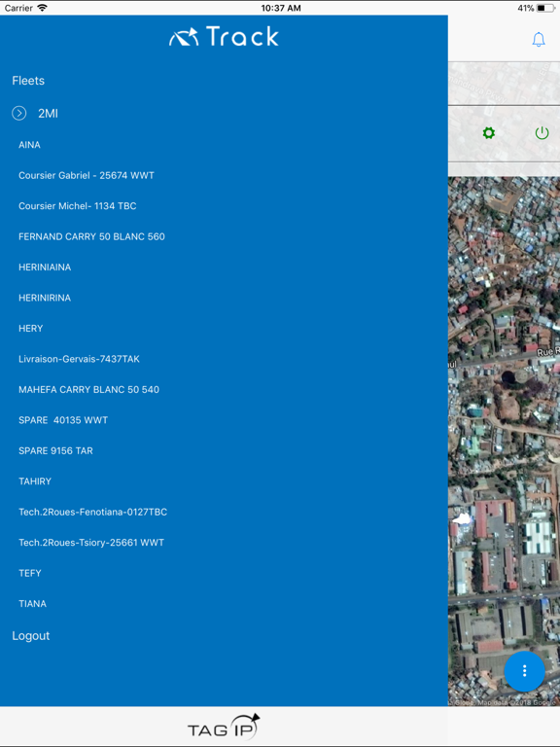Choose FERNAND CARRY 50 BLANC 560
The image size is (560, 747).
pos(92,236)
